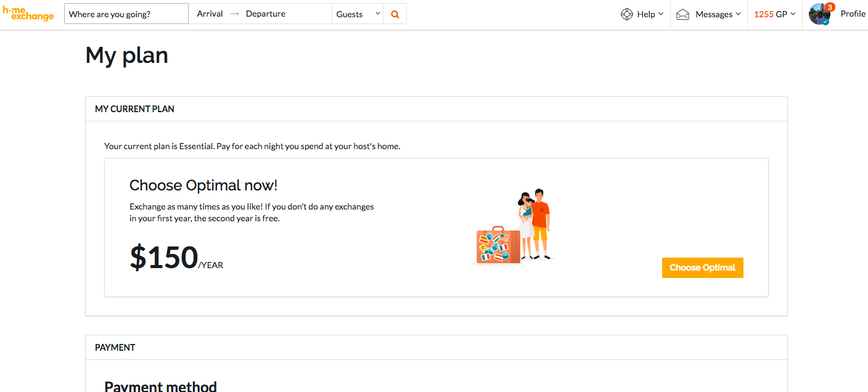Viewport: 868px width, 392px height.
Task: Select the Arrival date field
Action: point(210,14)
